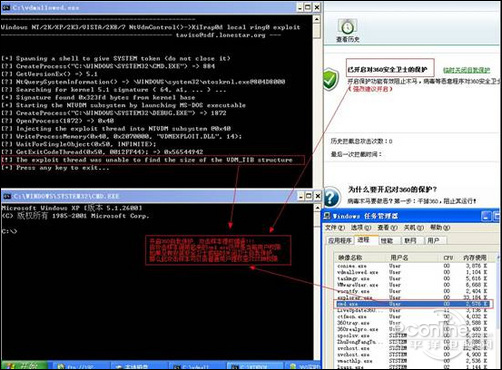Image resolution: width=502 pixels, height=370 pixels.
Task: Switch to the 性能 performance tab
Action: (x=387, y=241)
